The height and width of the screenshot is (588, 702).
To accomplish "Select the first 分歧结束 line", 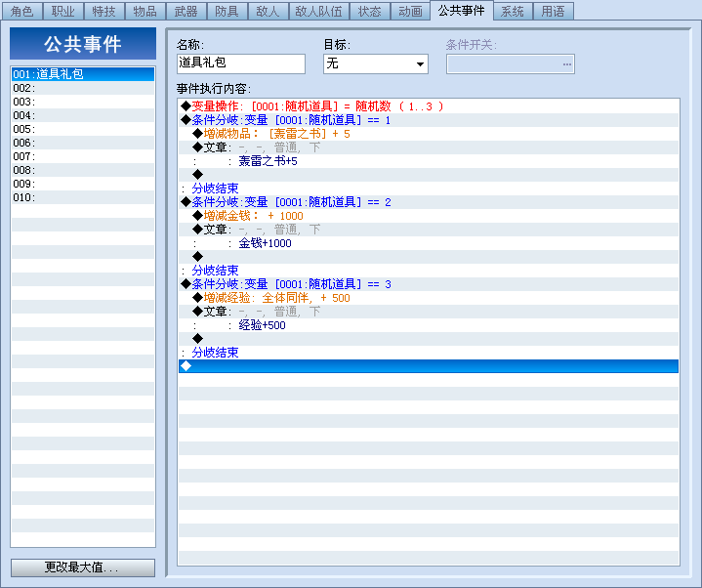I will pyautogui.click(x=429, y=189).
